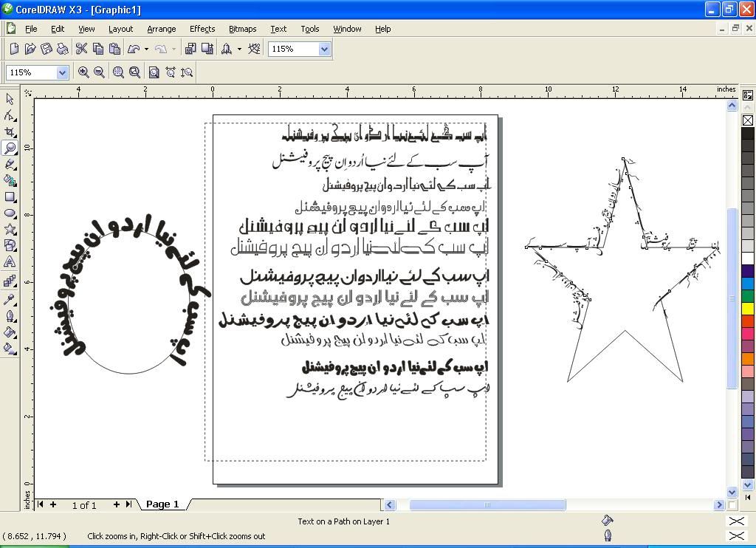Click Zoom to Page icon
This screenshot has height=548, width=756.
tap(154, 72)
